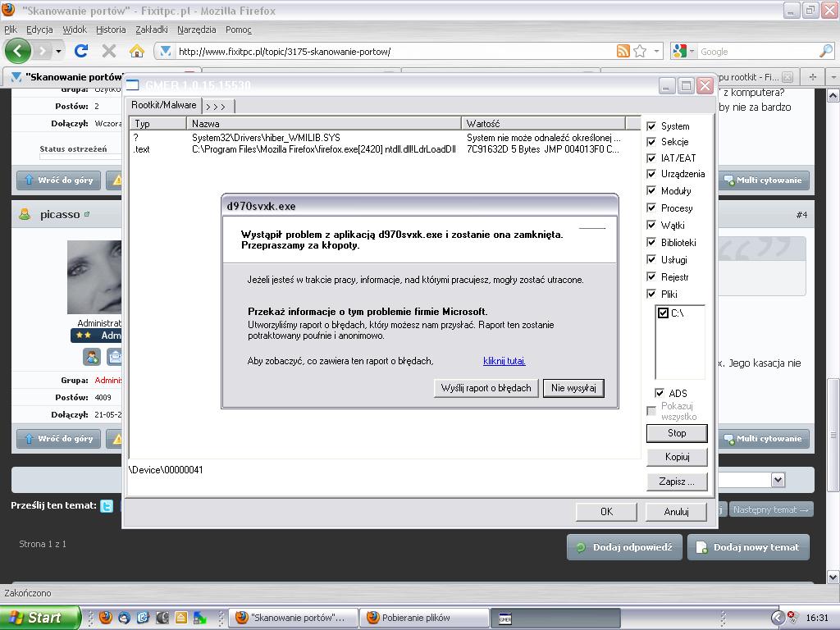Reload the current Firefox page

point(81,51)
